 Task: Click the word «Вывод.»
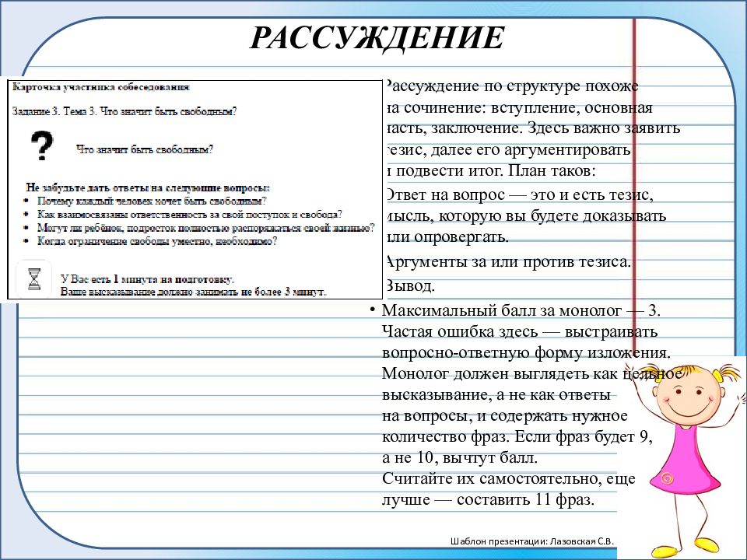click(409, 285)
